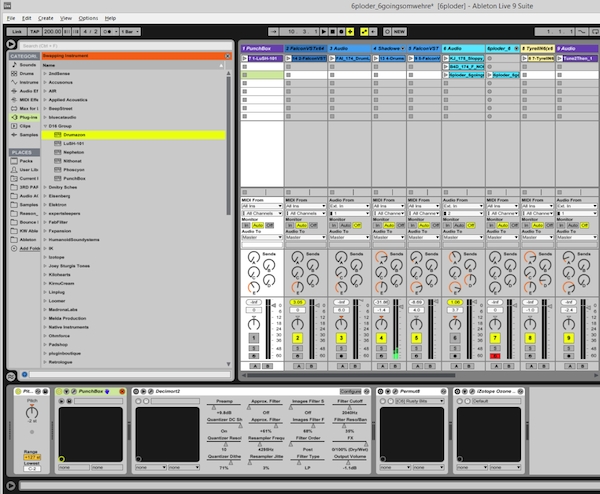The width and height of the screenshot is (600, 494).
Task: Select the Drums category in the browser
Action: point(24,73)
